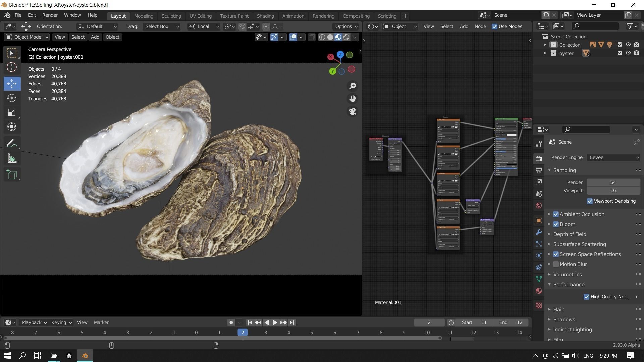Open the Orientation Default dropdown
Viewport: 644px width, 362px height.
(97, 26)
